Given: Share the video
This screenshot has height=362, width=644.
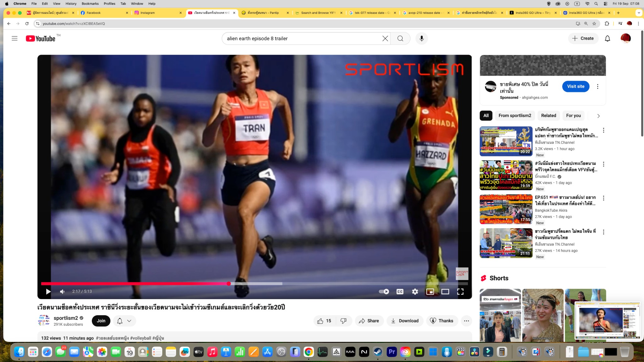Looking at the screenshot, I should 369,321.
